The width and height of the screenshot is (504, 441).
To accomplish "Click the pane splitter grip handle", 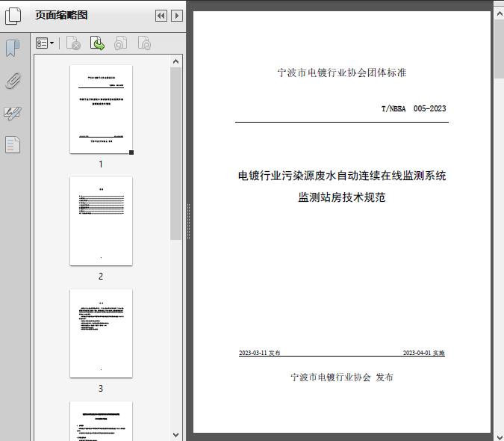I will tap(189, 221).
